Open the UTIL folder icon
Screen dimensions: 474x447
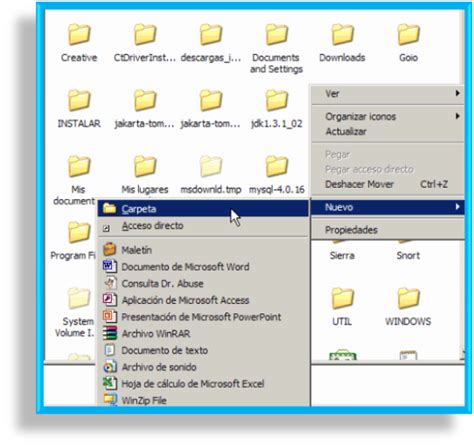tap(342, 298)
